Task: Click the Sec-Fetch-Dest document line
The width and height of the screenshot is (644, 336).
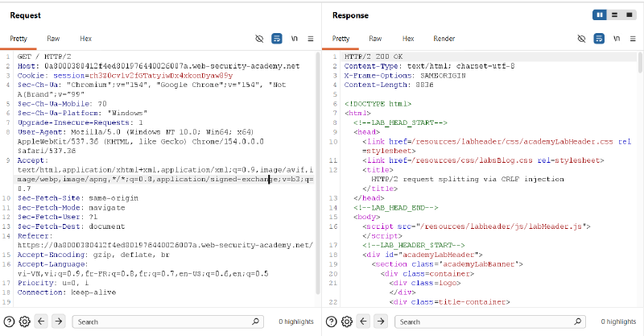Action: pyautogui.click(x=71, y=226)
